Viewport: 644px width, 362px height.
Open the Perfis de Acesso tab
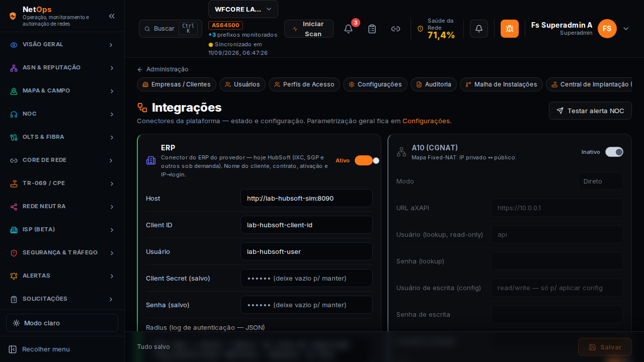(304, 84)
